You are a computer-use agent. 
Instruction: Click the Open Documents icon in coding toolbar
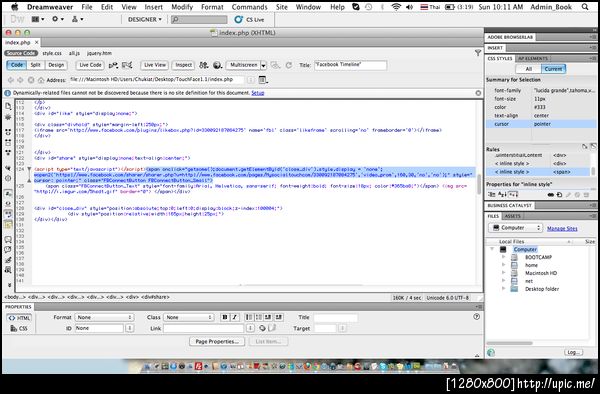click(8, 106)
